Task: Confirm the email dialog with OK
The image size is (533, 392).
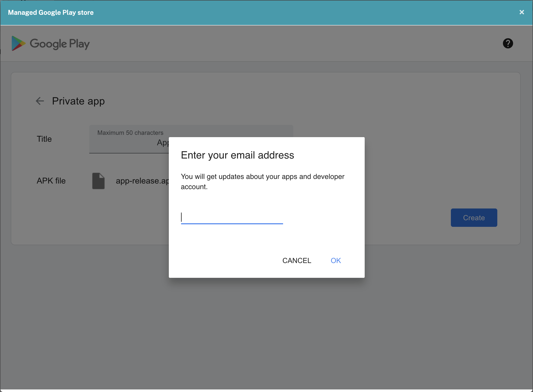Action: point(336,260)
